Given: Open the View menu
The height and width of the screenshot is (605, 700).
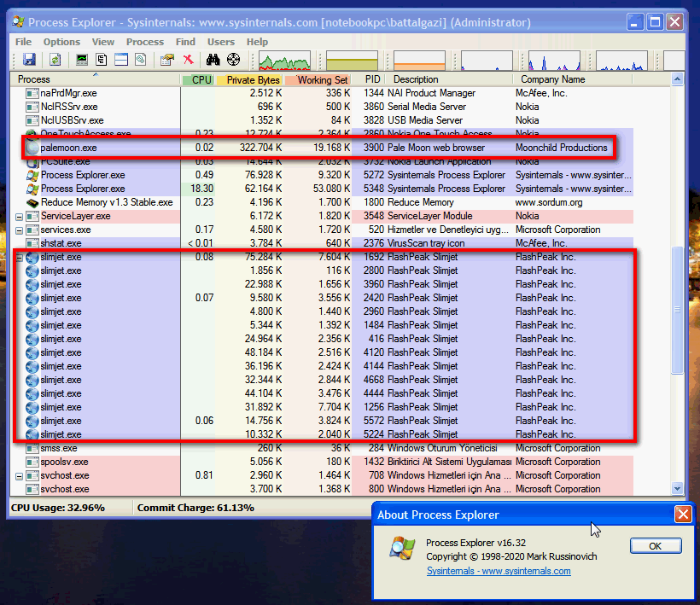Looking at the screenshot, I should coord(103,42).
